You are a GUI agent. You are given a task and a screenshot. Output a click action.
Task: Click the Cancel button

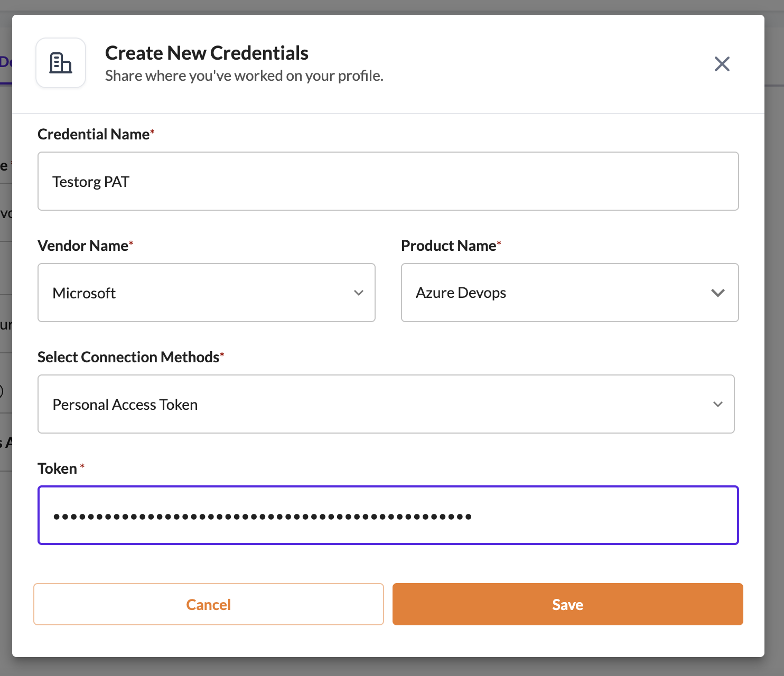209,604
